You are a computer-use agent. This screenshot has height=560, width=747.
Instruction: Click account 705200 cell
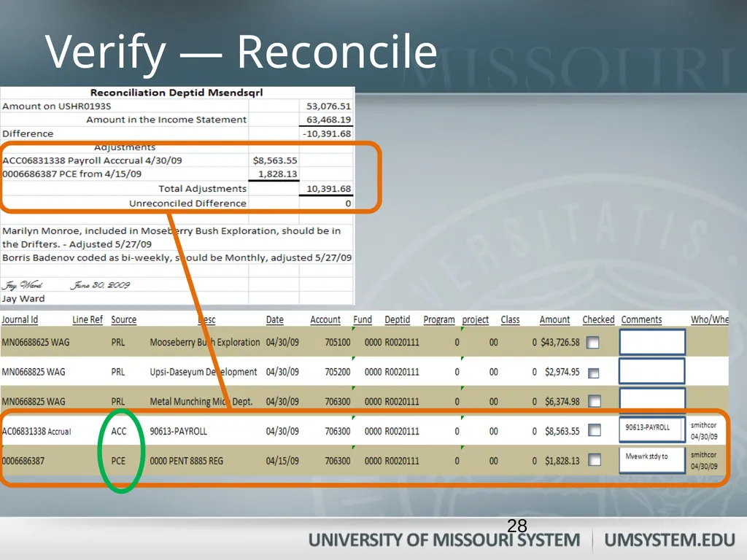(337, 372)
